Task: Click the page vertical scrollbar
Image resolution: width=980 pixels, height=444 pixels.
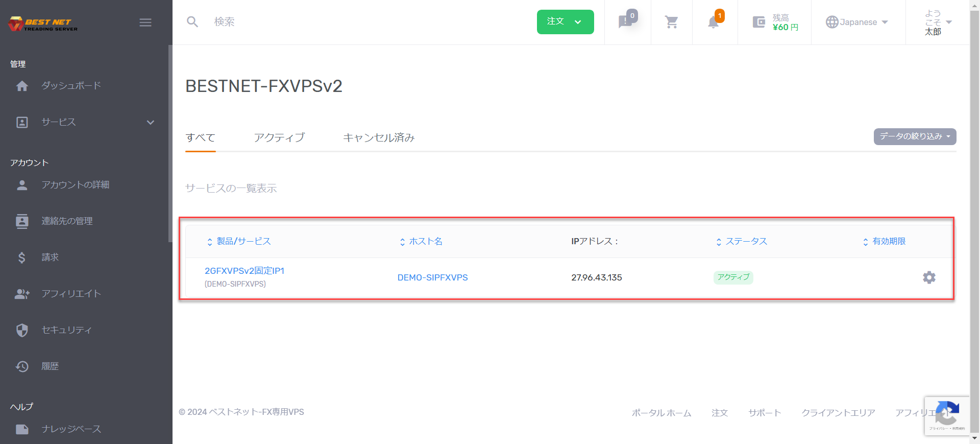Action: pos(975,222)
